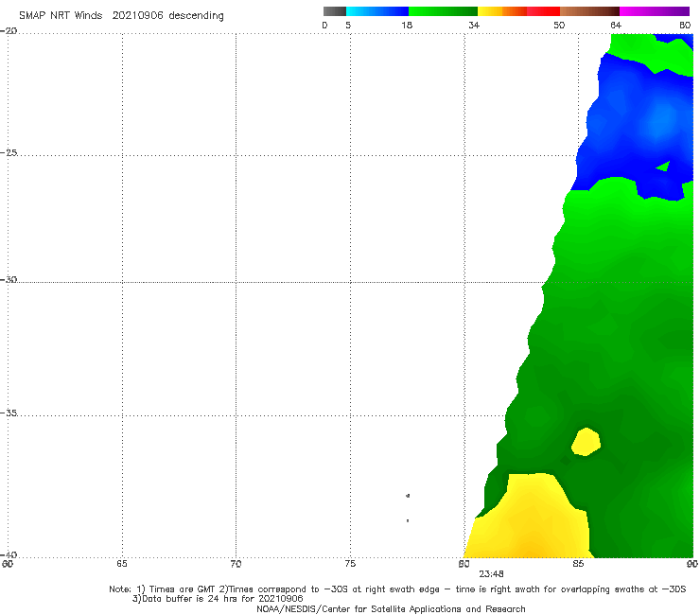Click the yellow-orange segment of the color bar

(502, 11)
